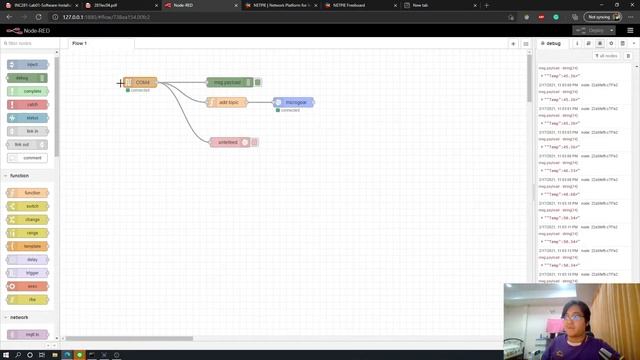Expand first Temp 45.26 debug message

click(542, 76)
